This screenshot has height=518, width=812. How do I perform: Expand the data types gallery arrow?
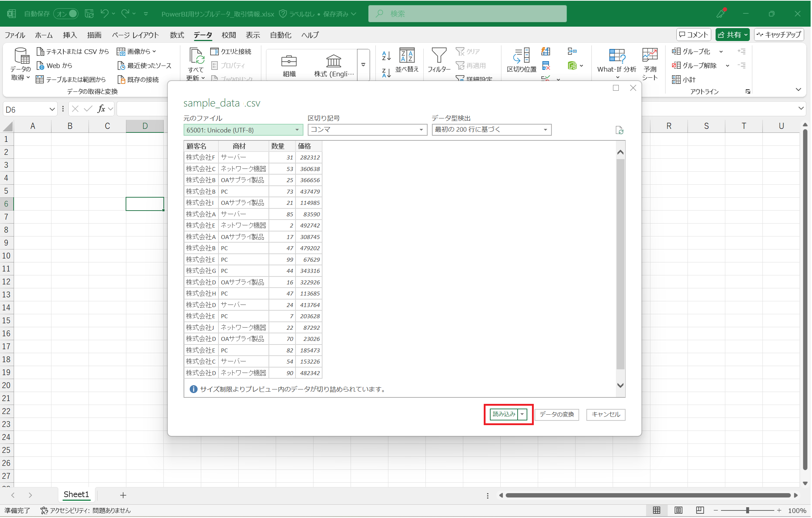pyautogui.click(x=363, y=65)
